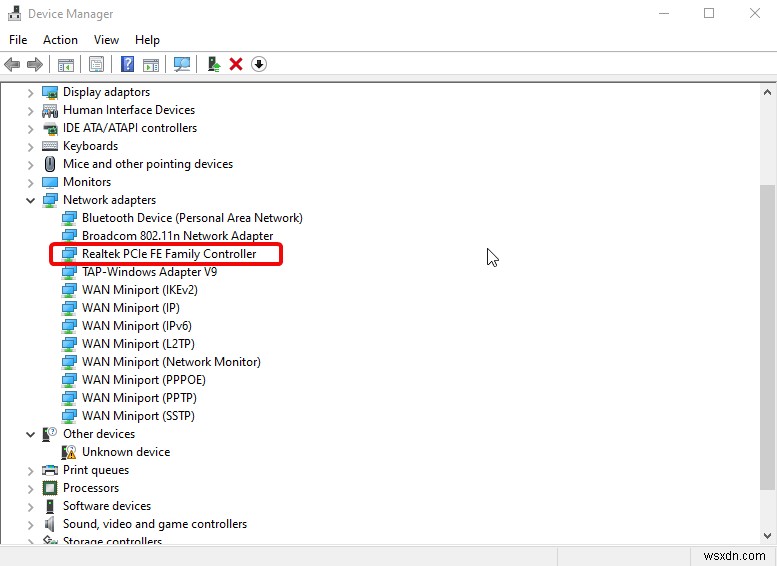Expand the IDE ATA/ATAPI controllers node
The width and height of the screenshot is (777, 566).
30,129
